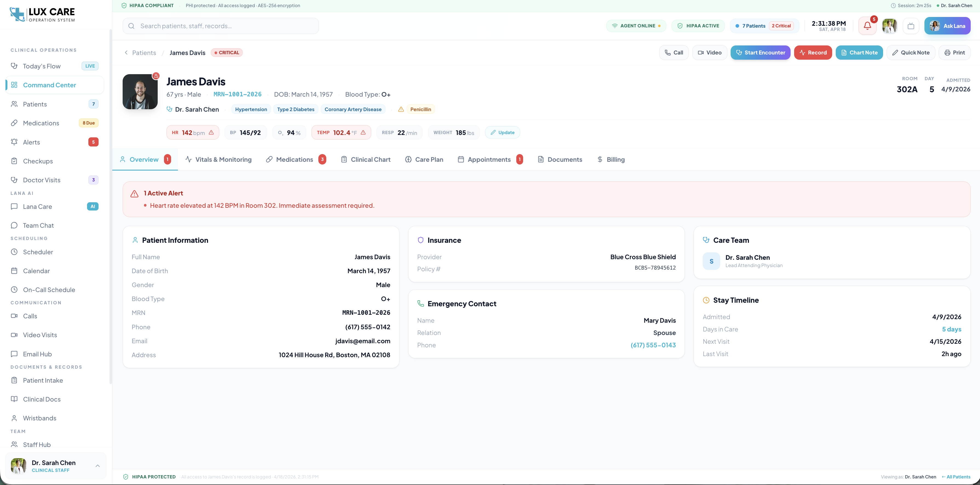980x485 pixels.
Task: Click the TEMP alert triangle icon
Action: [x=363, y=132]
